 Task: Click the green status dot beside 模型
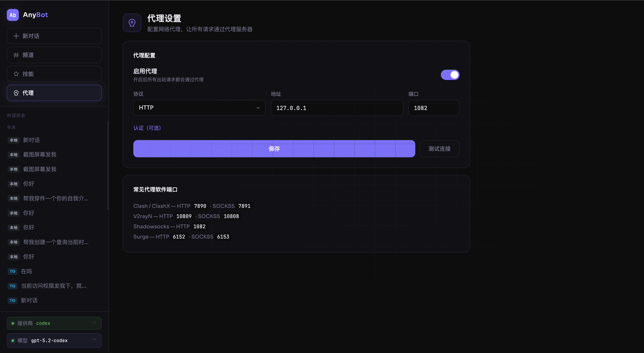(13, 340)
